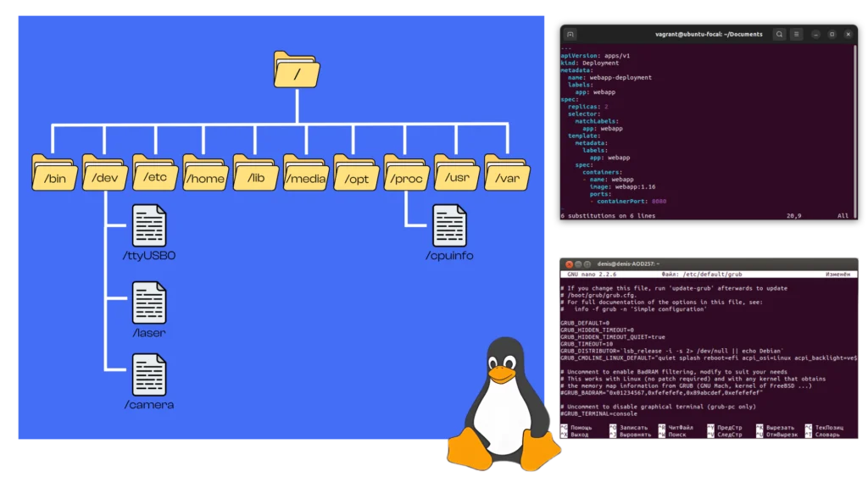Click the search icon in vagrant terminal

tap(778, 34)
